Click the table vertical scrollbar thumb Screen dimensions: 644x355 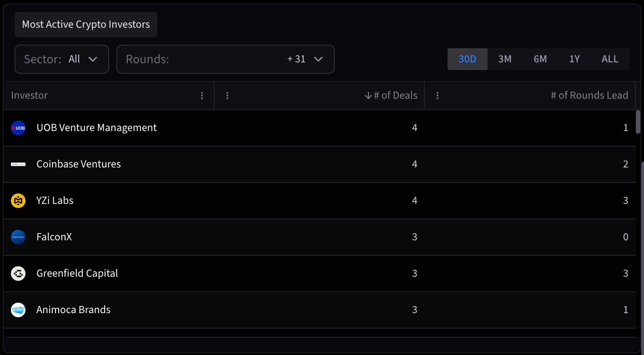click(x=638, y=122)
